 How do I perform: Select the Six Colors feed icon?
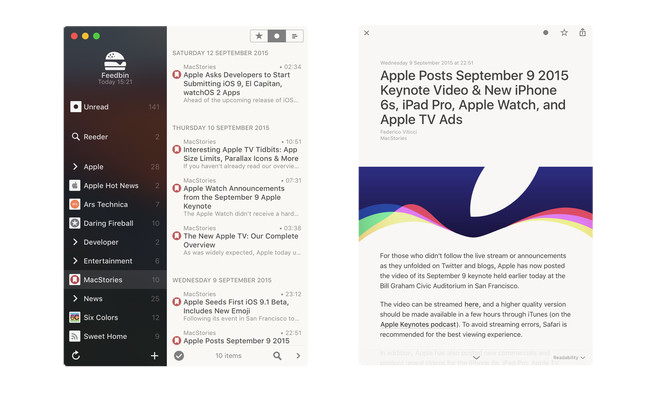pos(75,318)
